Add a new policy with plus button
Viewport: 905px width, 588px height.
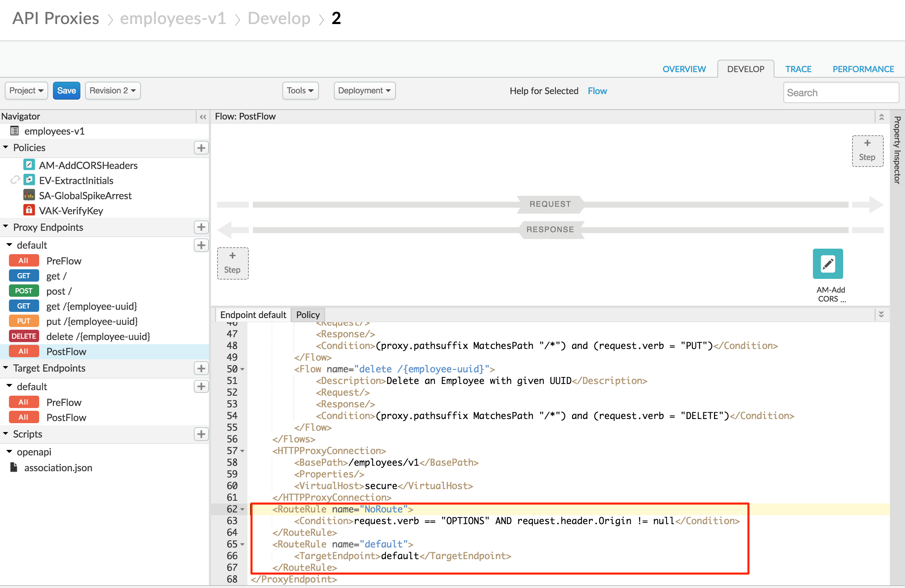coord(201,148)
